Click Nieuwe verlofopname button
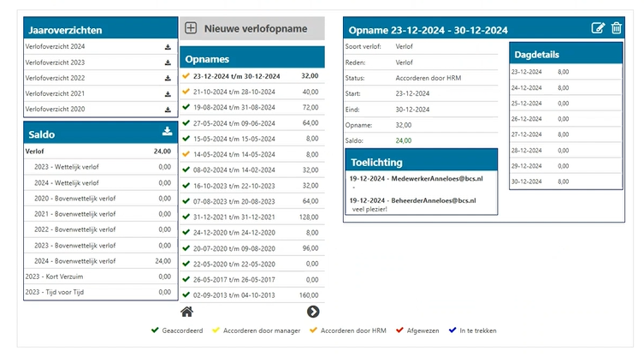 coord(252,28)
